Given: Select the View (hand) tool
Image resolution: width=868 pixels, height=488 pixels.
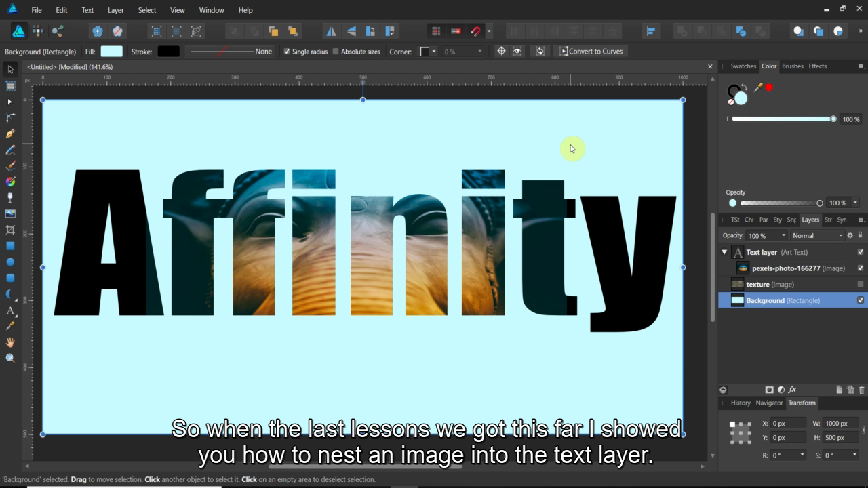Looking at the screenshot, I should 10,342.
